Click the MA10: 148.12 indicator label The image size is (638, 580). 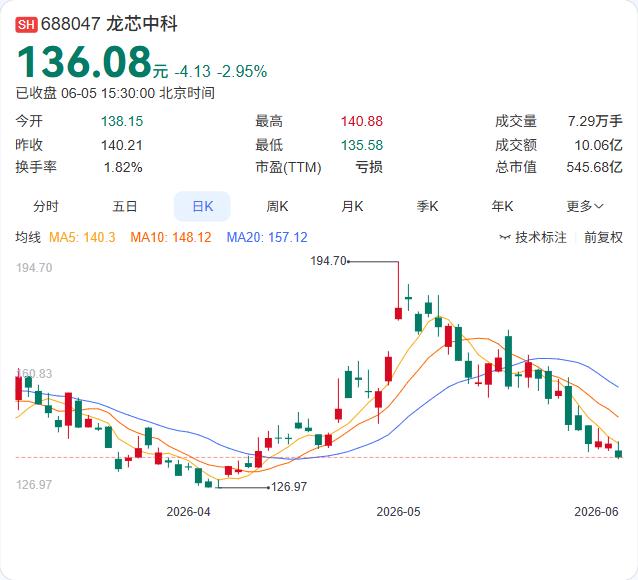pos(171,237)
